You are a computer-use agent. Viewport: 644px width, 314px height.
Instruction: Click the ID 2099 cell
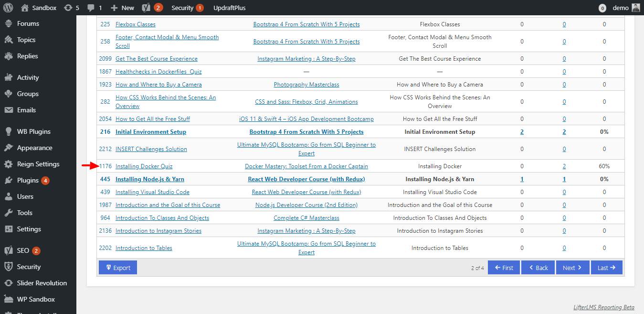pyautogui.click(x=105, y=59)
